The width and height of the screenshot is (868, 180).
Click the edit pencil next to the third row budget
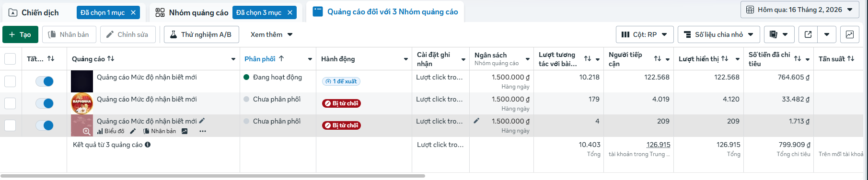click(x=476, y=121)
